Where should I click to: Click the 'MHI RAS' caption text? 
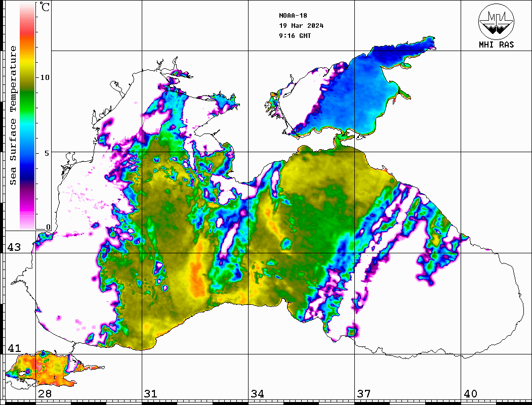[497, 44]
